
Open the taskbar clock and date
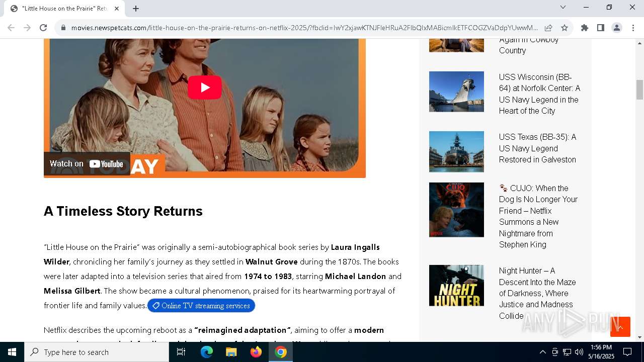click(601, 352)
